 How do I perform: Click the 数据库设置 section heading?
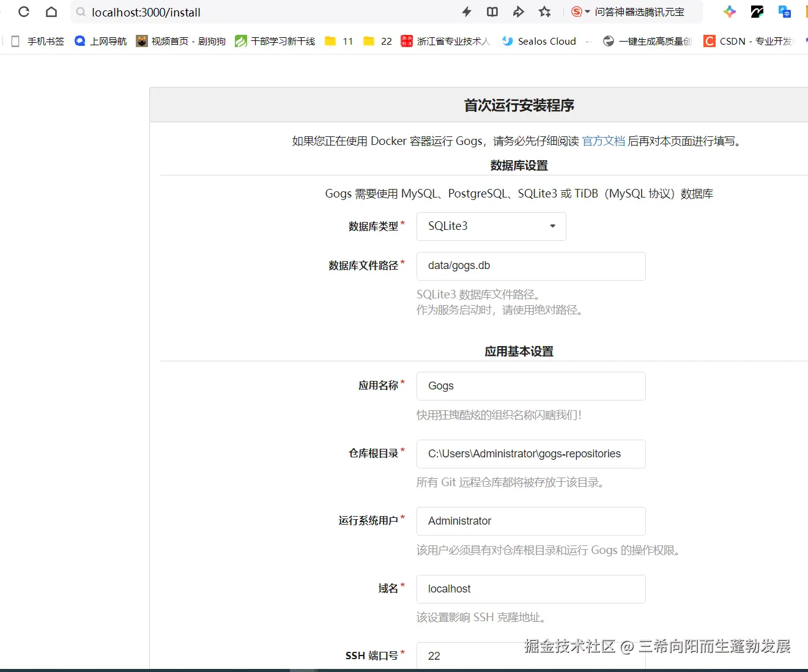pos(519,166)
